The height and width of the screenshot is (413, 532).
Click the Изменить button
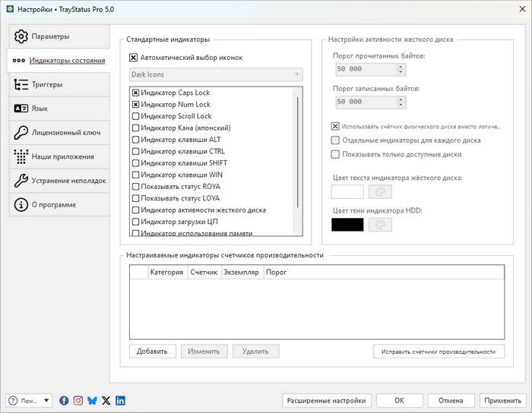pyautogui.click(x=204, y=352)
